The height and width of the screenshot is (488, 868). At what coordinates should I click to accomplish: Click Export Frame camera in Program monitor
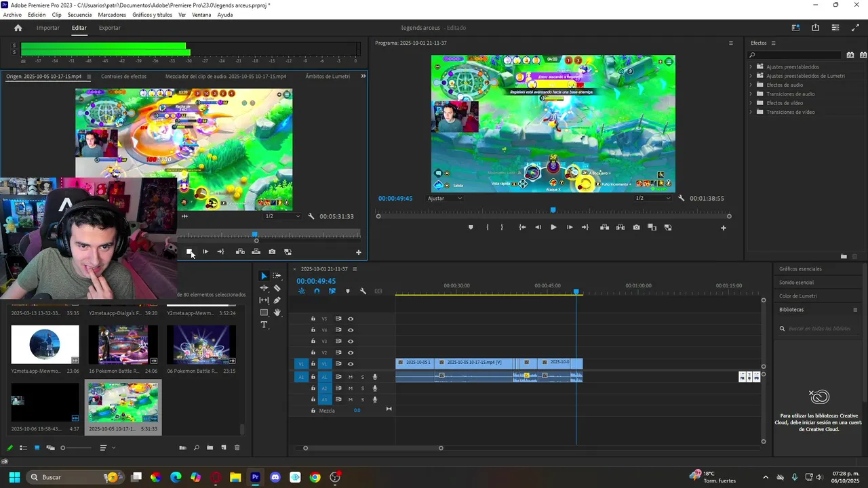coord(636,228)
